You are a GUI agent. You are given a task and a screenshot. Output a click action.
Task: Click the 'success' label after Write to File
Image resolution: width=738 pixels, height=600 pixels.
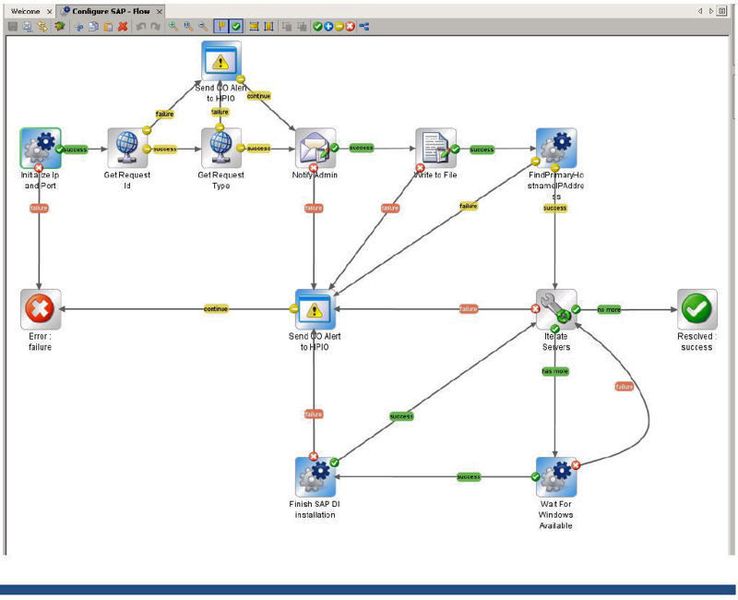click(x=482, y=150)
